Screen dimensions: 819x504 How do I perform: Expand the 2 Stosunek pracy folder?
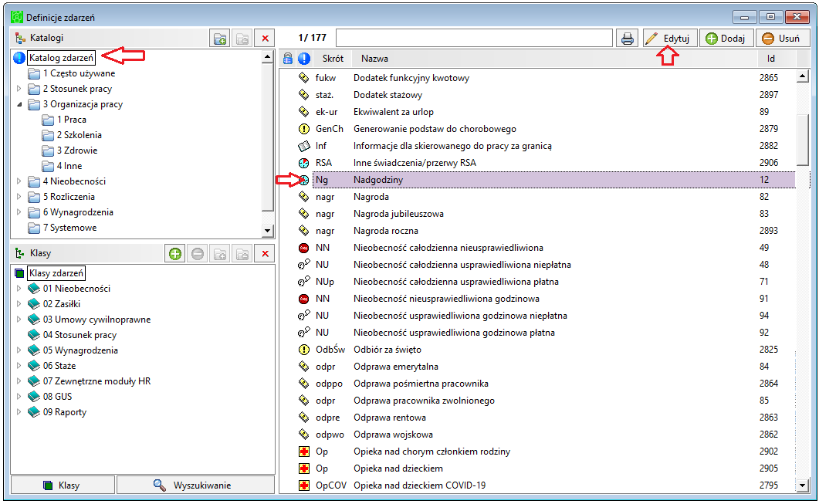pyautogui.click(x=19, y=89)
